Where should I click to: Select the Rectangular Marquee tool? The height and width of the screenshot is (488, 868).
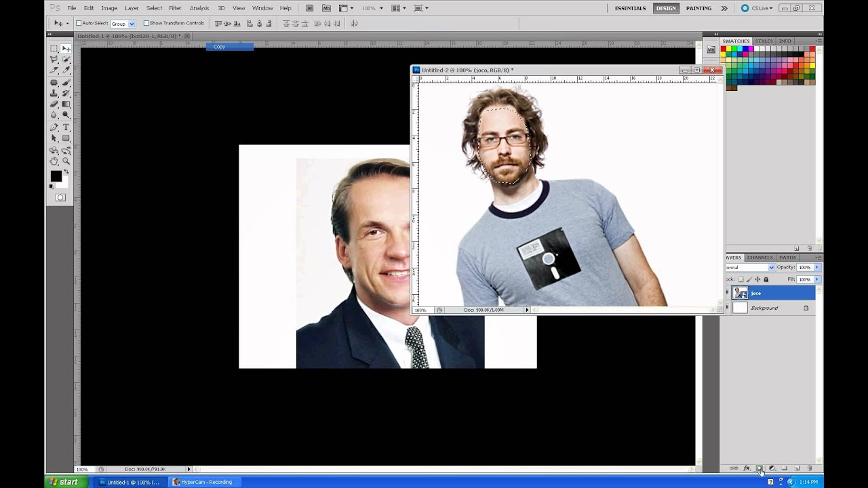(54, 49)
